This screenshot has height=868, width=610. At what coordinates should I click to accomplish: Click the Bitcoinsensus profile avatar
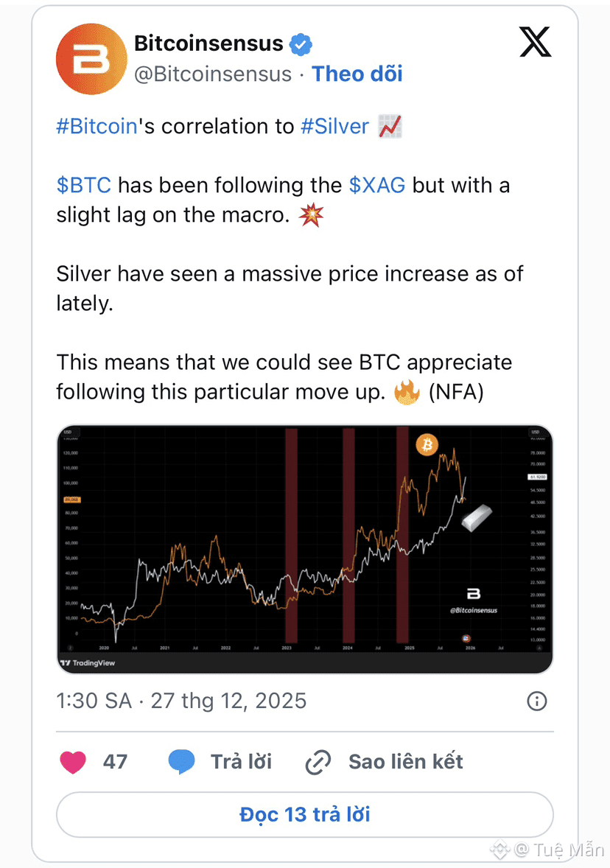91,59
